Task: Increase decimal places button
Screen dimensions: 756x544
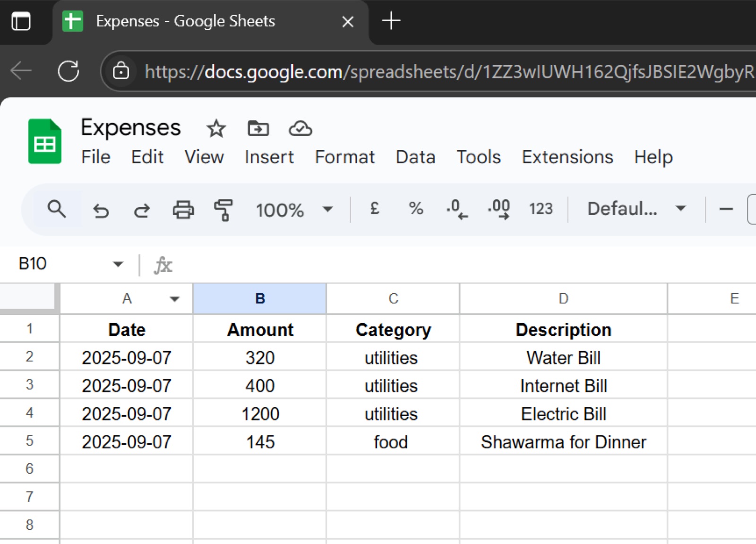Action: coord(498,209)
